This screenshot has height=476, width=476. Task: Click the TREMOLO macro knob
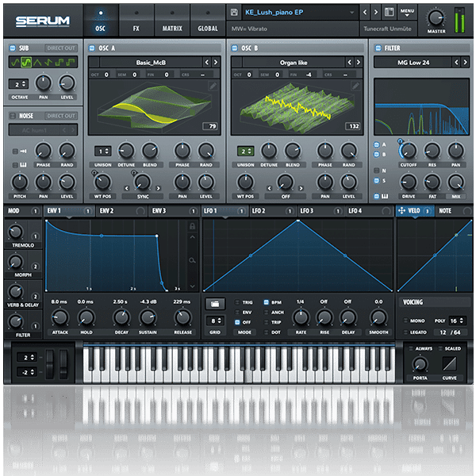click(x=15, y=232)
